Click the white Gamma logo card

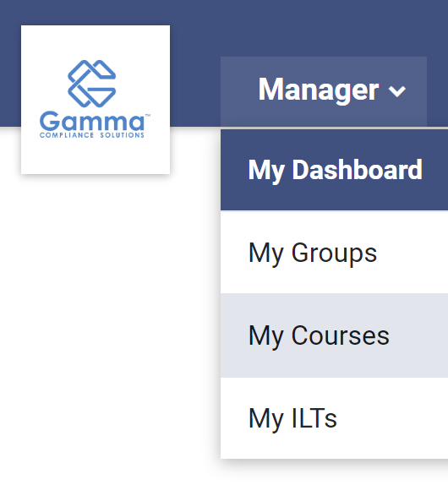click(x=96, y=100)
